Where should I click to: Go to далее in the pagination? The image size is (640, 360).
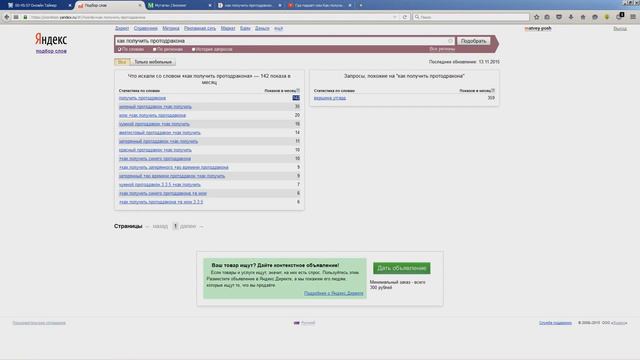[188, 226]
